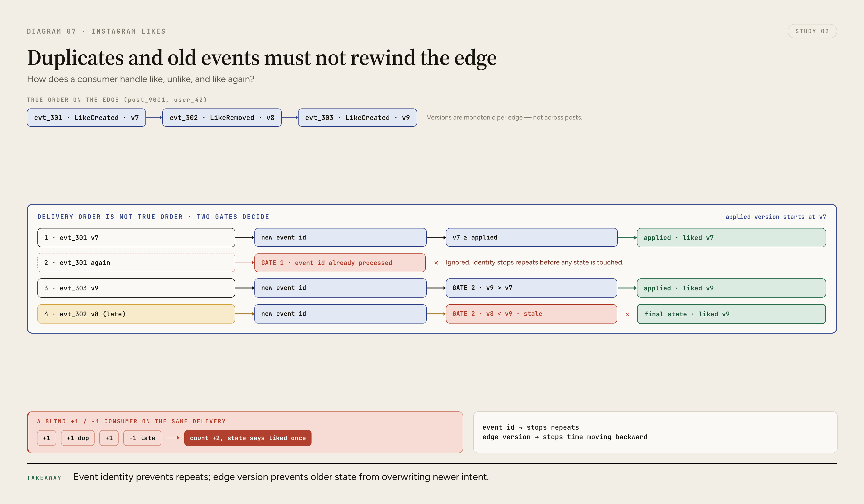
Task: Click the '+1 dup' chip
Action: (x=78, y=438)
